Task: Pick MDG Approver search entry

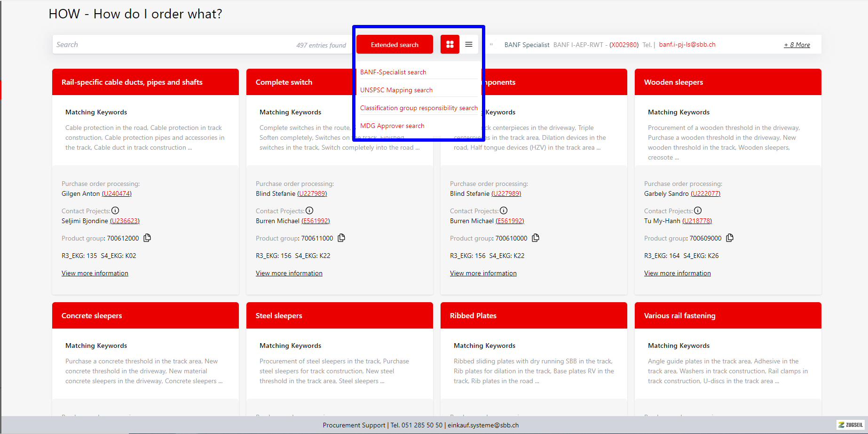Action: coord(392,126)
